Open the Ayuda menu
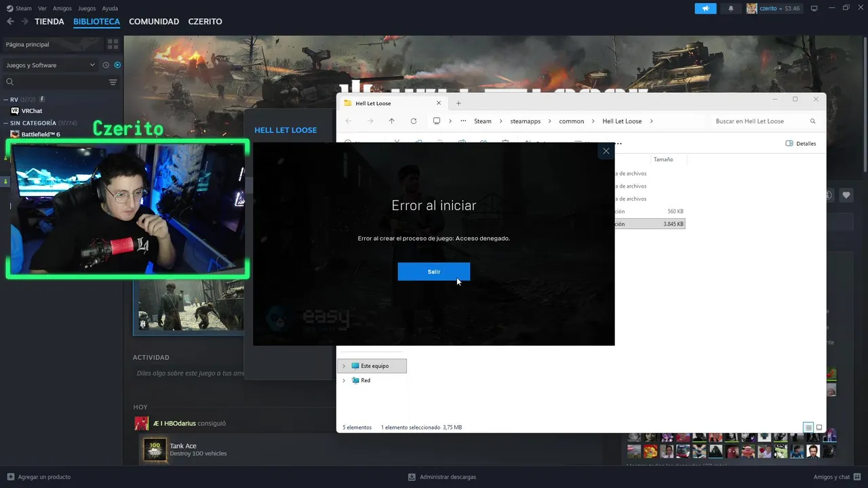This screenshot has height=488, width=868. pyautogui.click(x=110, y=8)
